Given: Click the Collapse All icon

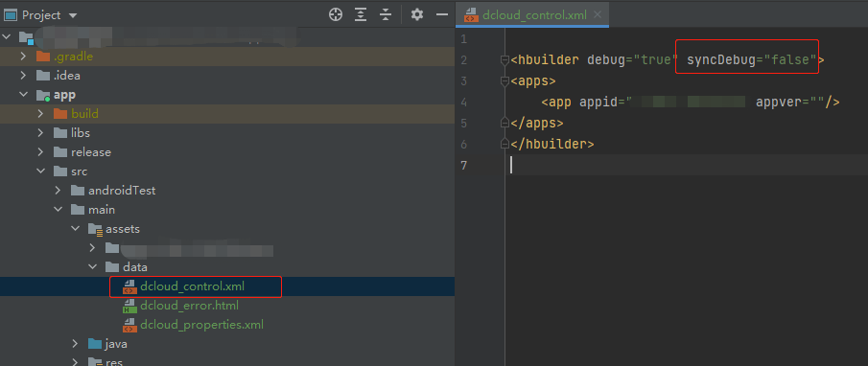Looking at the screenshot, I should (x=386, y=15).
